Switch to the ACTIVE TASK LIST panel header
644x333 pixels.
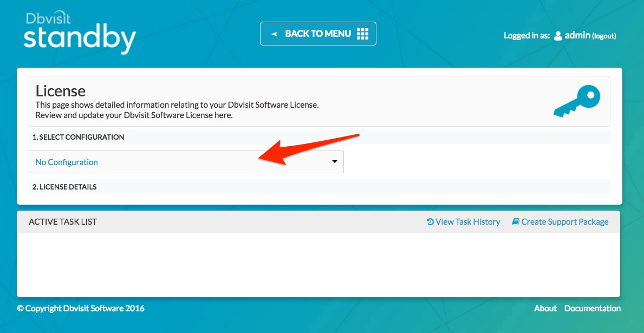tap(63, 221)
